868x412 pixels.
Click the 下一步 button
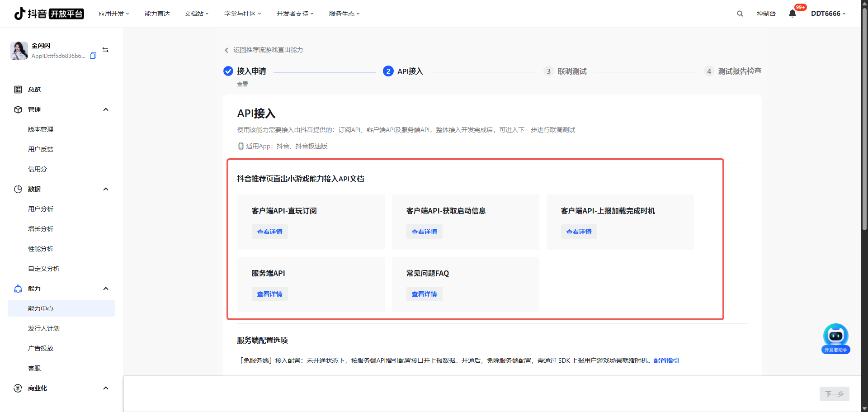click(834, 394)
